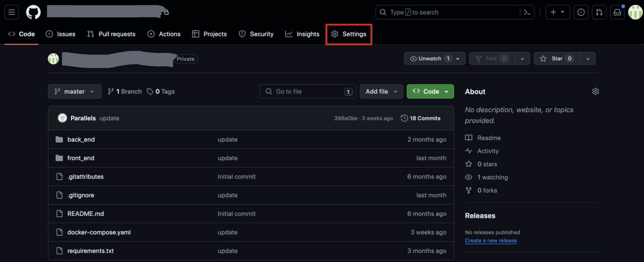View the 18 Commits history
Screen dimensions: 644x262
420,118
